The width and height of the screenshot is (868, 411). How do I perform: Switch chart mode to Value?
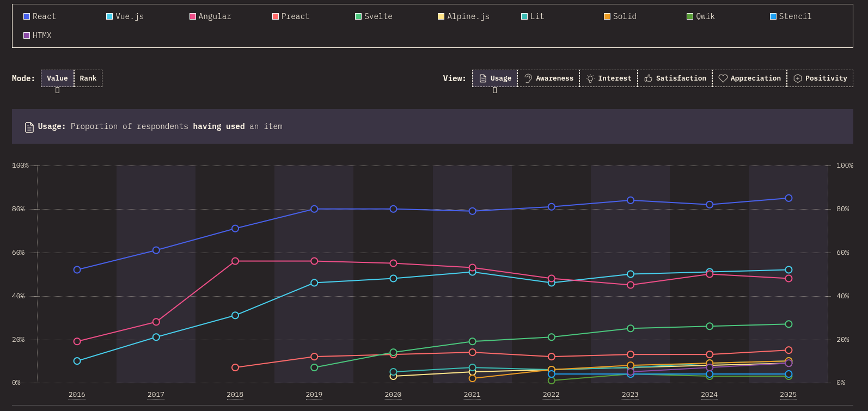tap(57, 78)
